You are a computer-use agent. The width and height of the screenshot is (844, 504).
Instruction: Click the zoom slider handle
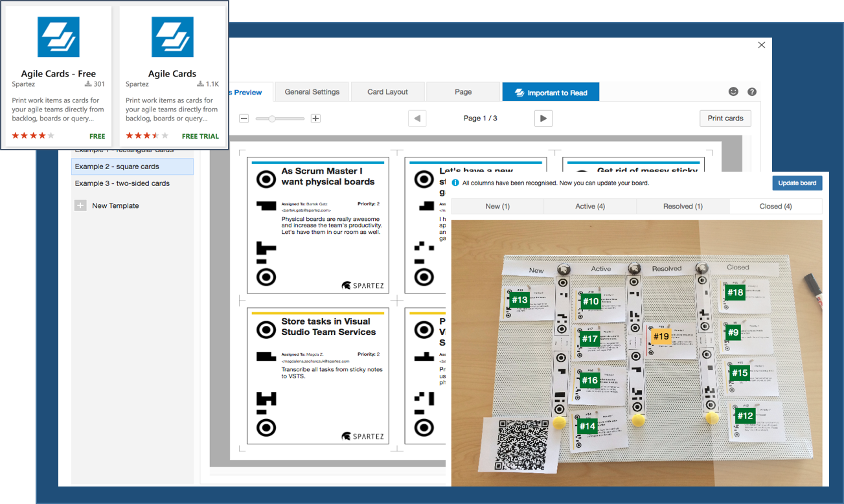click(x=272, y=119)
